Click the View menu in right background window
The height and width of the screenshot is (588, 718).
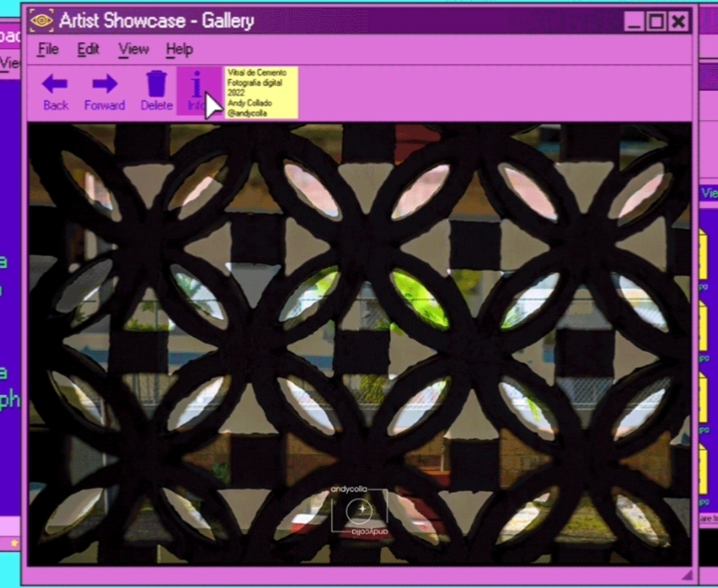(x=709, y=193)
